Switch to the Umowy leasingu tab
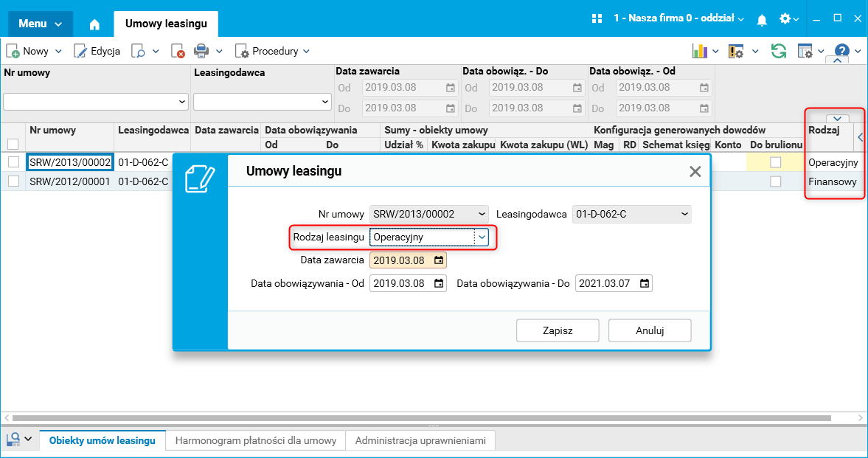This screenshot has height=458, width=868. [166, 24]
